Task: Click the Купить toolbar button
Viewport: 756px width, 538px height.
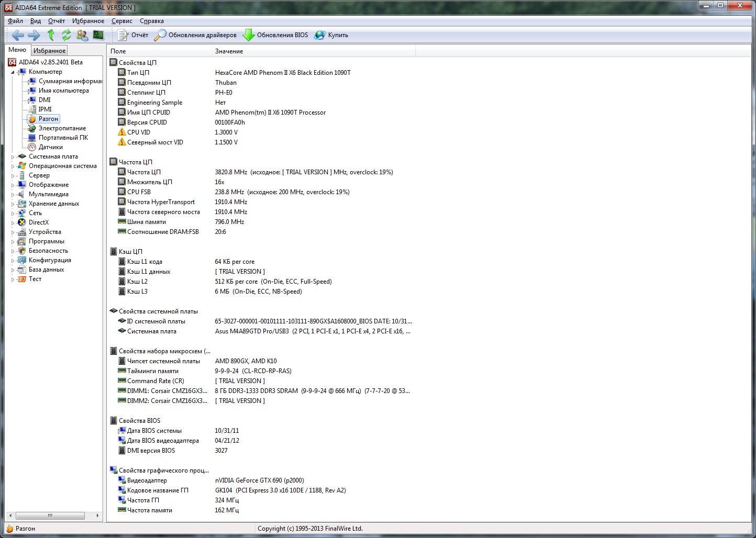Action: 331,35
